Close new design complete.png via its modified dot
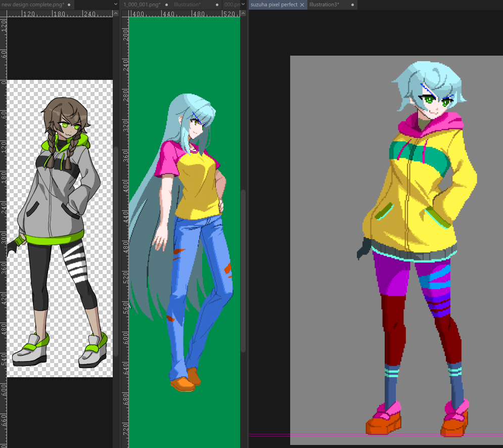Image resolution: width=503 pixels, height=448 pixels. (69, 5)
